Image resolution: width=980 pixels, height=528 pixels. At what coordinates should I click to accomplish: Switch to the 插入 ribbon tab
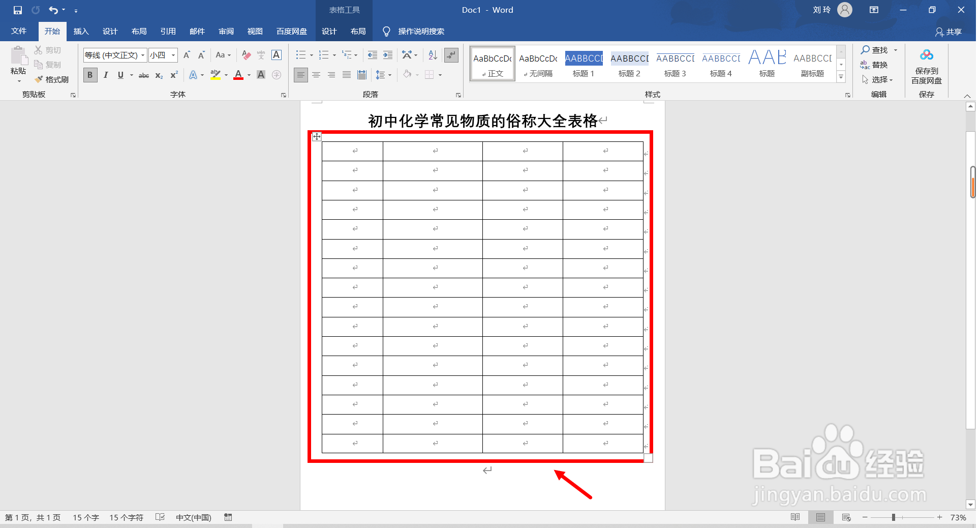[81, 31]
